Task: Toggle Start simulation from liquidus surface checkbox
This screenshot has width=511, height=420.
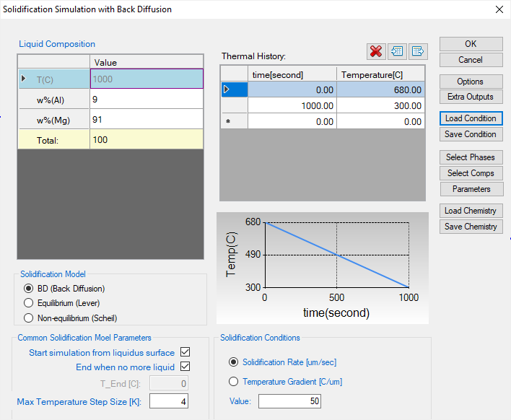Action: (x=185, y=353)
